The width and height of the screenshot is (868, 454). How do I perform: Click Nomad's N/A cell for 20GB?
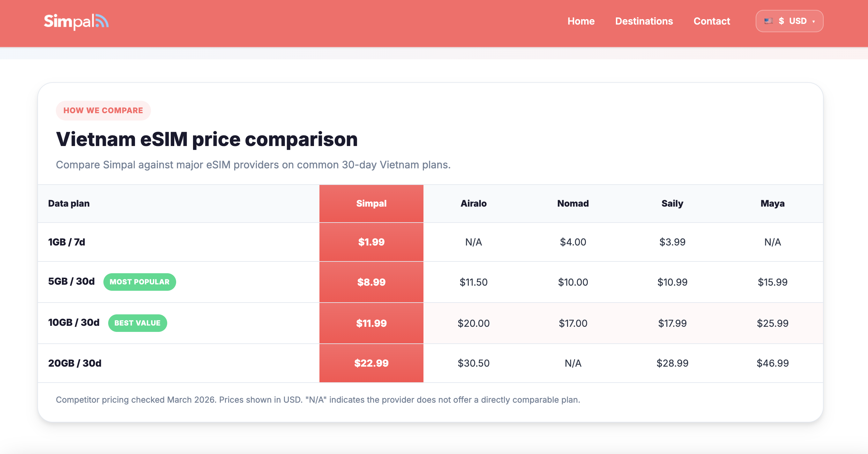point(573,363)
